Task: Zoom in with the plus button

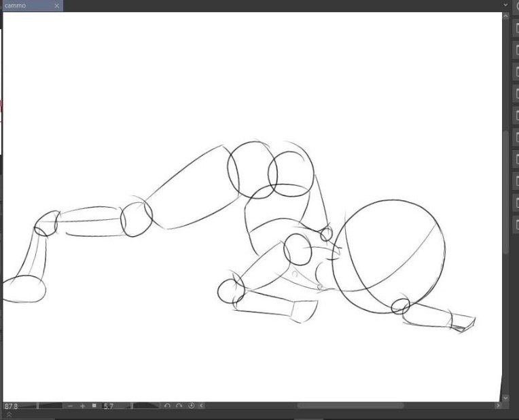Action: coord(83,406)
